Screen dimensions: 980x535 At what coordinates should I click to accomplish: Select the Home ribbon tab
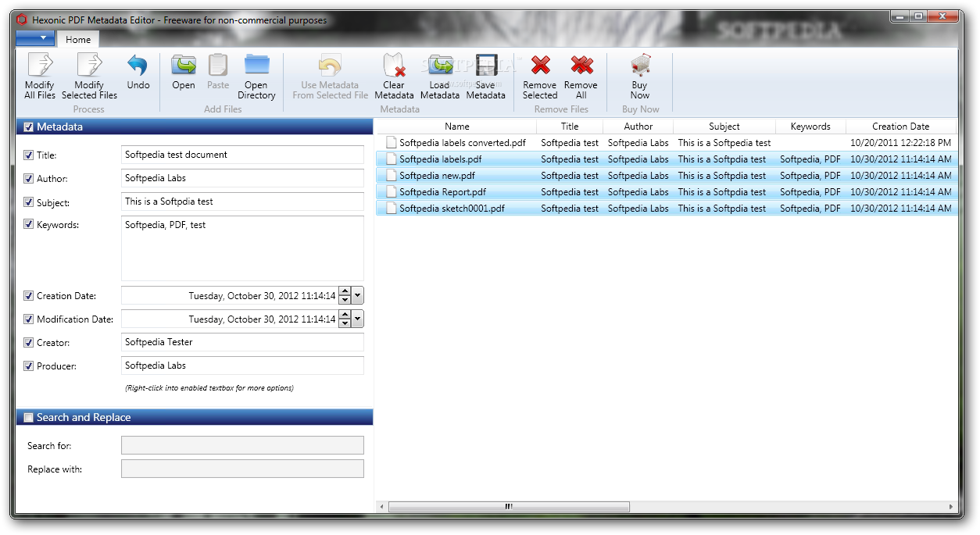(78, 39)
